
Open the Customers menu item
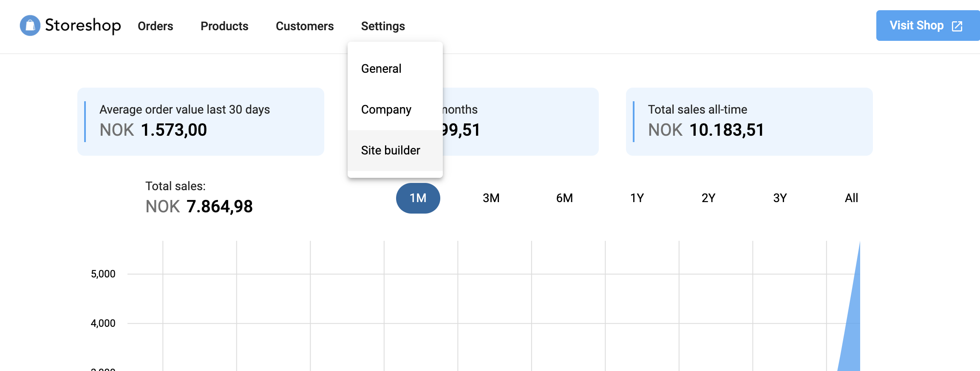(305, 26)
